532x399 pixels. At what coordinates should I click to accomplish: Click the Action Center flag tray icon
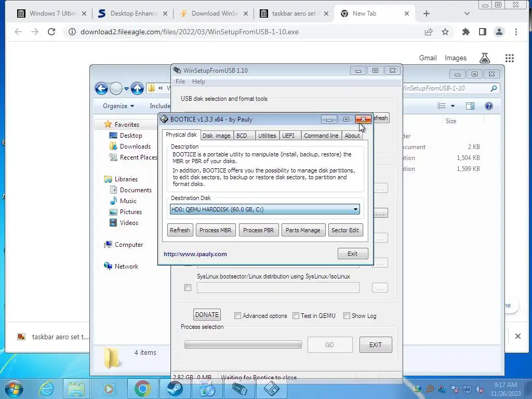454,389
